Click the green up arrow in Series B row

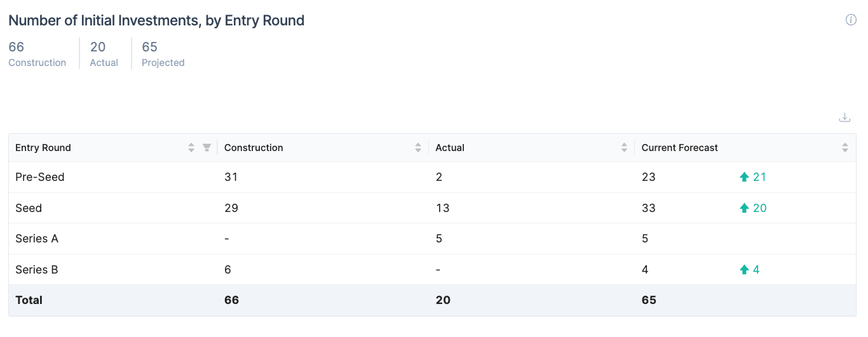click(744, 270)
